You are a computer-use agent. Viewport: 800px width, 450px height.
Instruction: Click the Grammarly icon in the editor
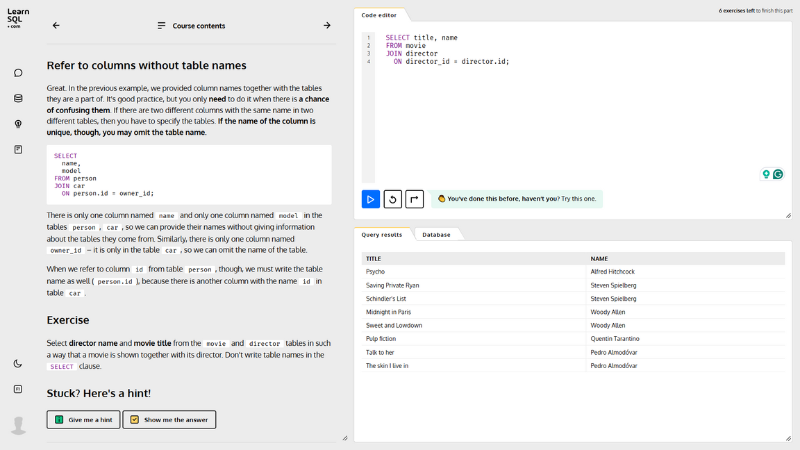tap(778, 174)
